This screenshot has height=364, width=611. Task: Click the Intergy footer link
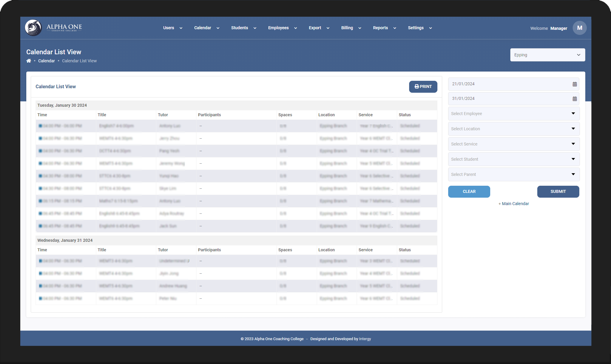[x=365, y=339]
